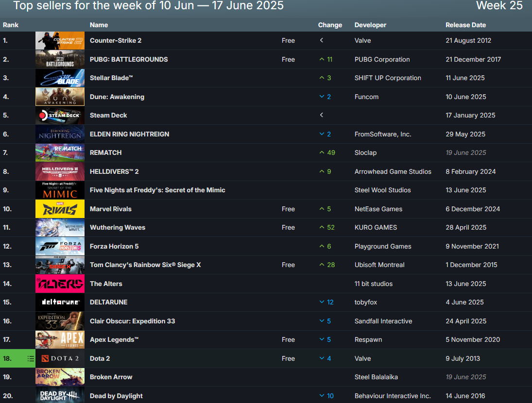Select the Stellar Blade logo image
532x403 pixels.
(x=60, y=78)
